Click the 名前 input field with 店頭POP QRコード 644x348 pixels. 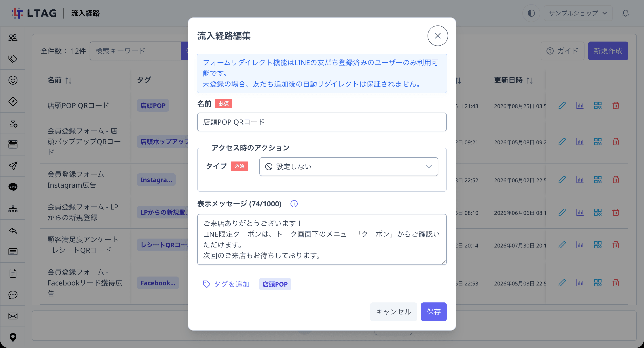tap(322, 122)
